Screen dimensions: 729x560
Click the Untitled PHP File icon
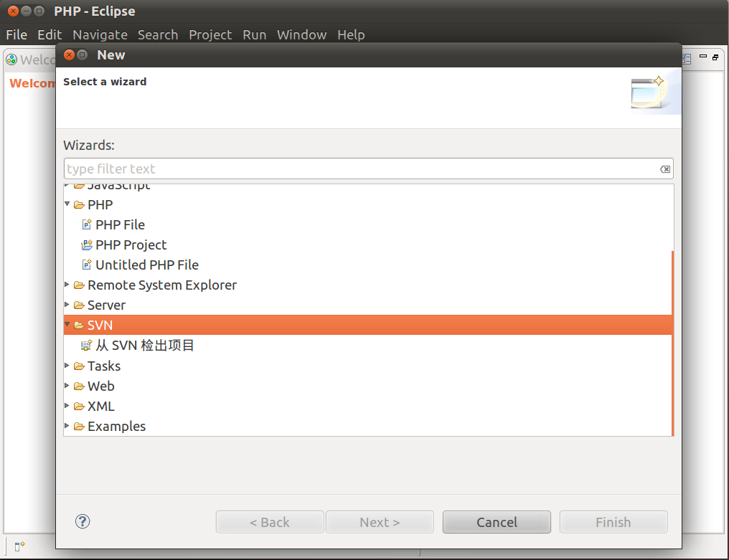point(87,265)
